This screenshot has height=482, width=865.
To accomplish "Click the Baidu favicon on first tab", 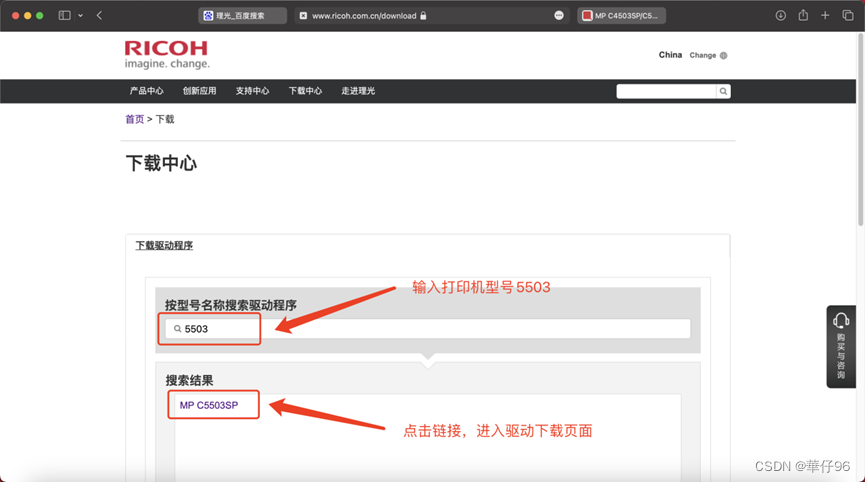I will pos(208,15).
